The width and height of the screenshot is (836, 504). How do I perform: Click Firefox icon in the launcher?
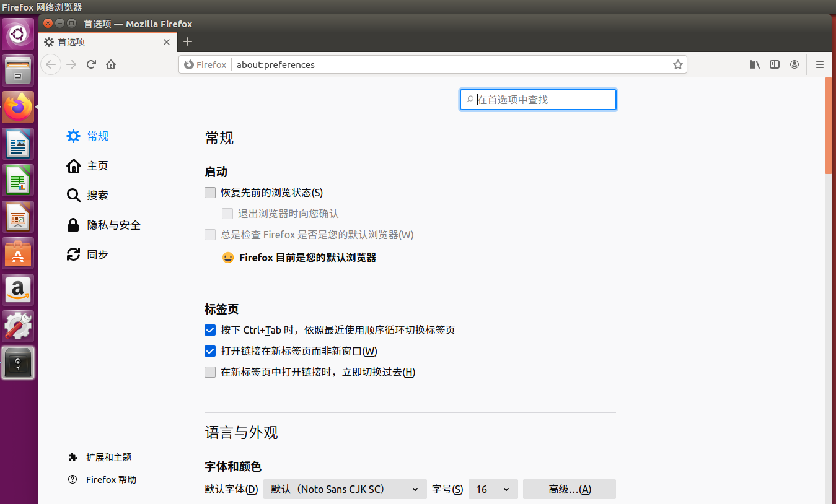tap(19, 107)
